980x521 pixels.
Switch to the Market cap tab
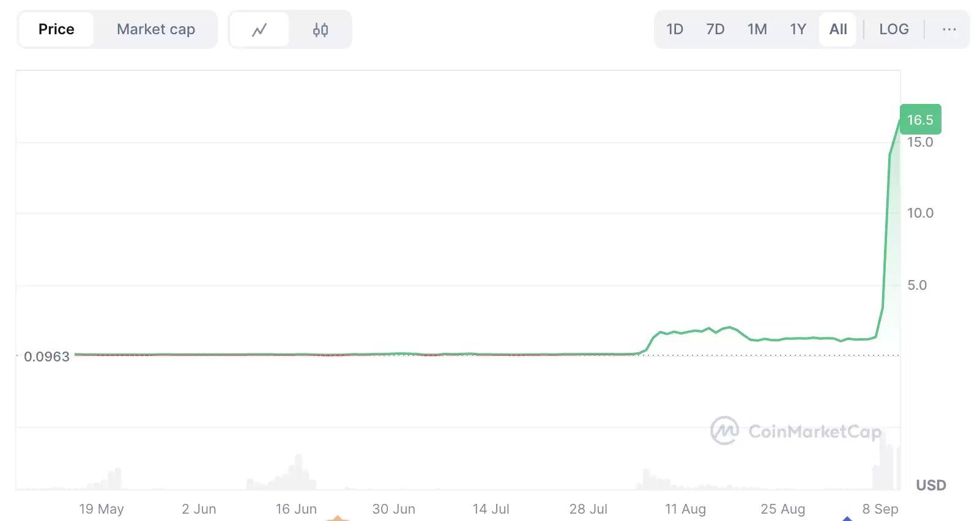click(155, 29)
